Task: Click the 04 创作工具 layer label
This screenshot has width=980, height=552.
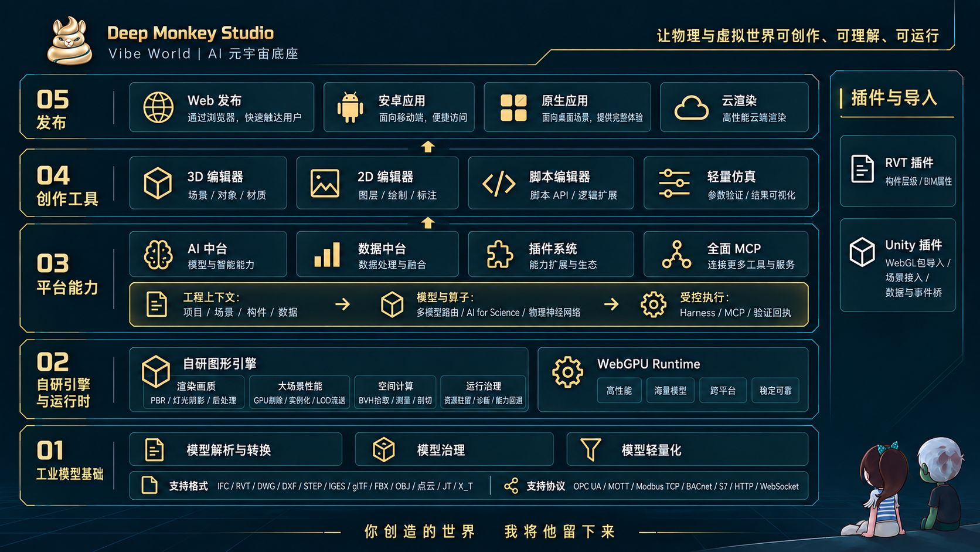Action: click(67, 185)
